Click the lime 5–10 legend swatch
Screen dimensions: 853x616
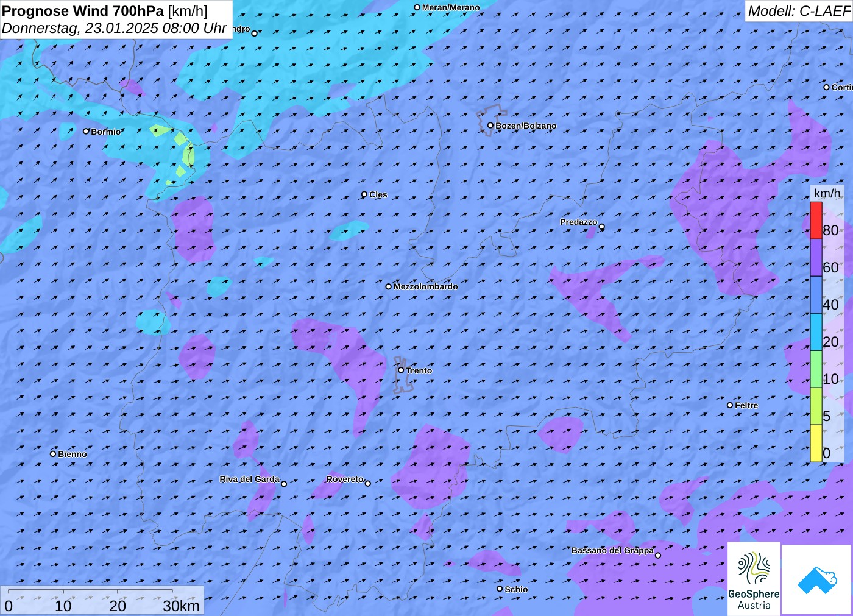[816, 406]
